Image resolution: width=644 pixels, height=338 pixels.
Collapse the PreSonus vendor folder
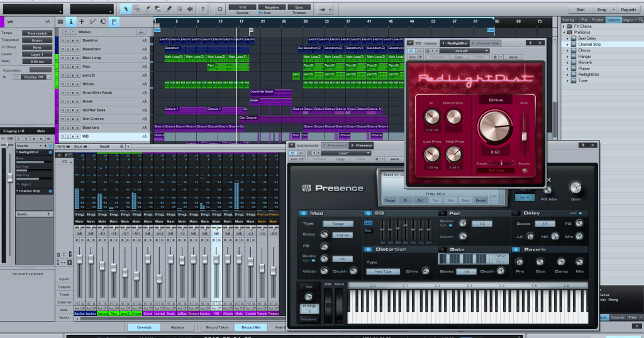point(564,32)
